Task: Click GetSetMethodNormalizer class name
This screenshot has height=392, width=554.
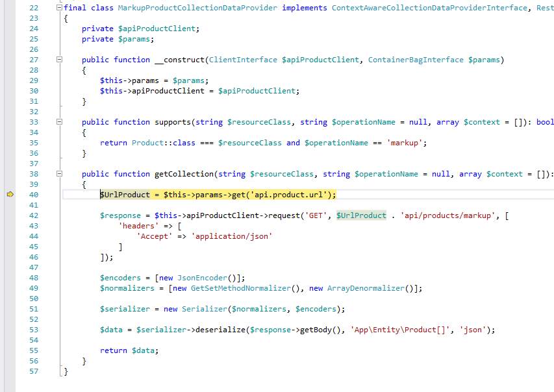Action: [241, 288]
